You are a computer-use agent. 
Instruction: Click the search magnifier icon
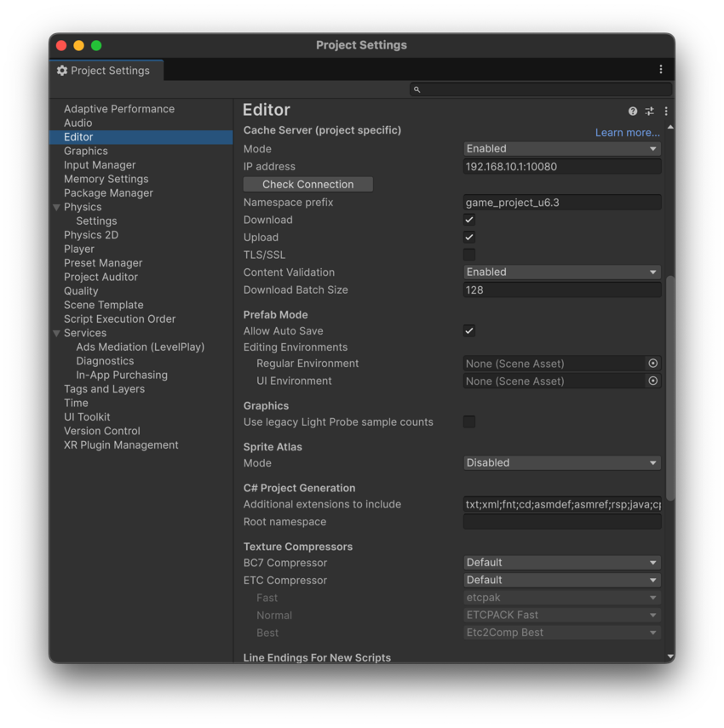417,89
